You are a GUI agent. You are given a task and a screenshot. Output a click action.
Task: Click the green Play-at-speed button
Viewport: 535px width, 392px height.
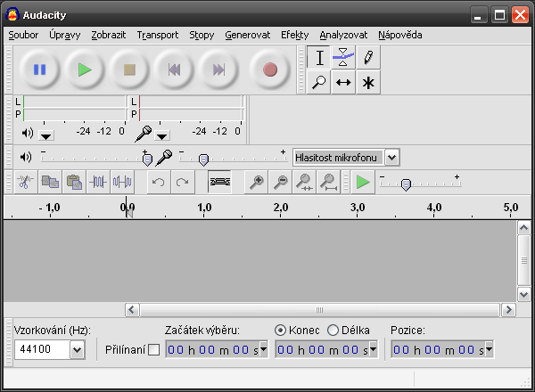[x=363, y=182]
